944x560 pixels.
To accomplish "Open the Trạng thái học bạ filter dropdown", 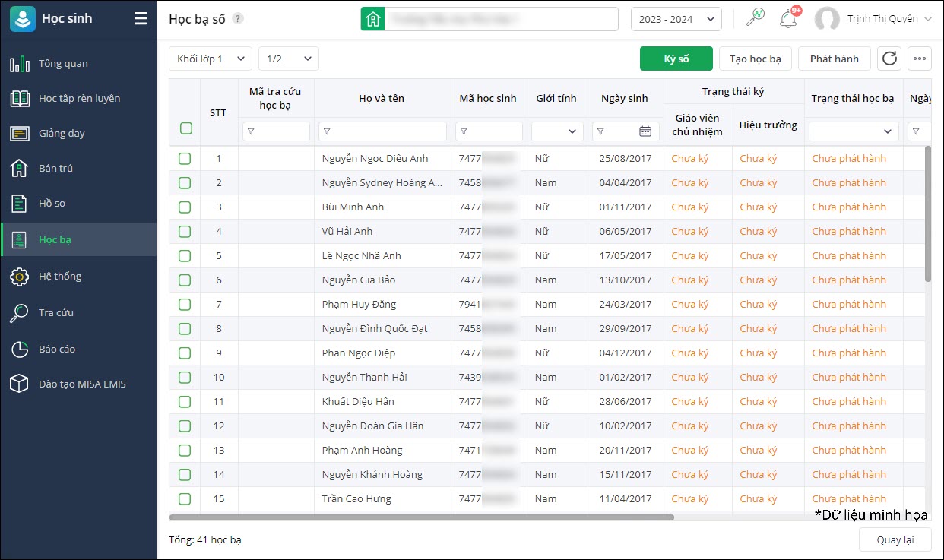I will click(854, 131).
